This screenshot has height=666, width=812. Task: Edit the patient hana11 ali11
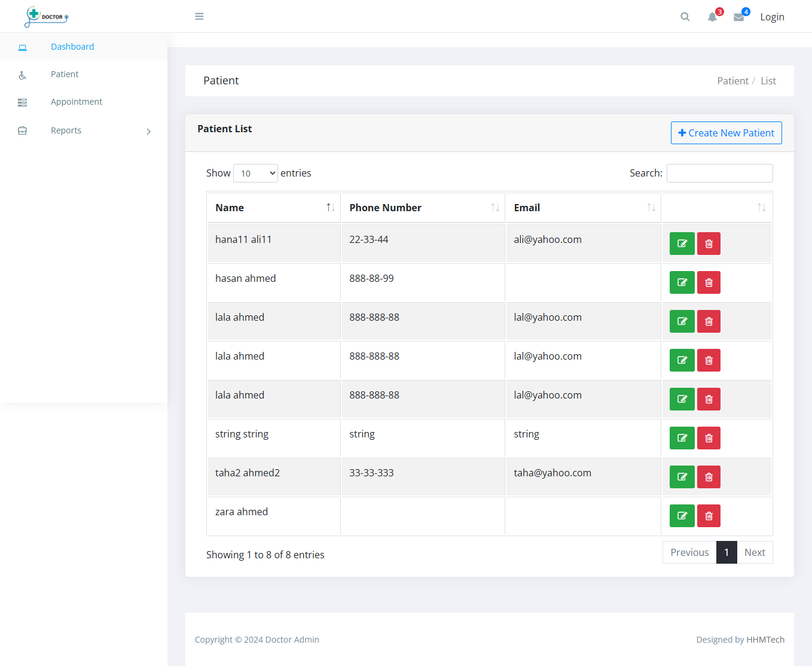point(682,243)
